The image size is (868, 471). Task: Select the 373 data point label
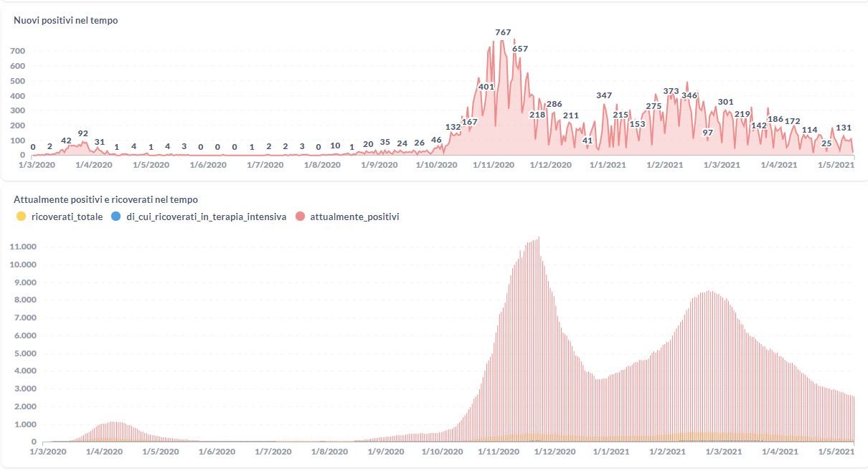point(671,91)
